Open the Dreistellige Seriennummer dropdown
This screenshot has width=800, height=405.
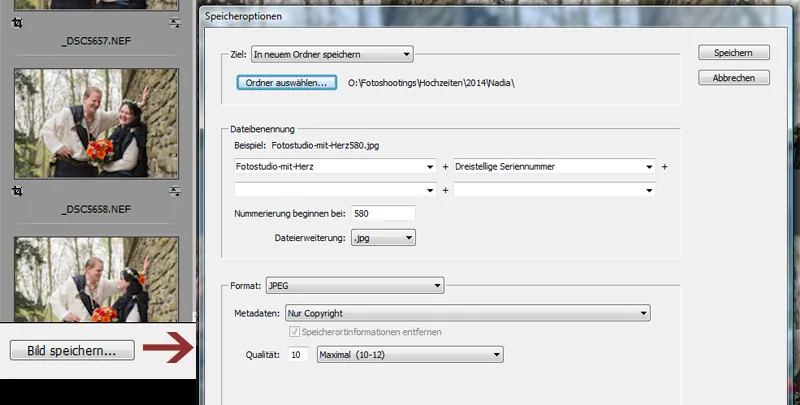pyautogui.click(x=554, y=166)
